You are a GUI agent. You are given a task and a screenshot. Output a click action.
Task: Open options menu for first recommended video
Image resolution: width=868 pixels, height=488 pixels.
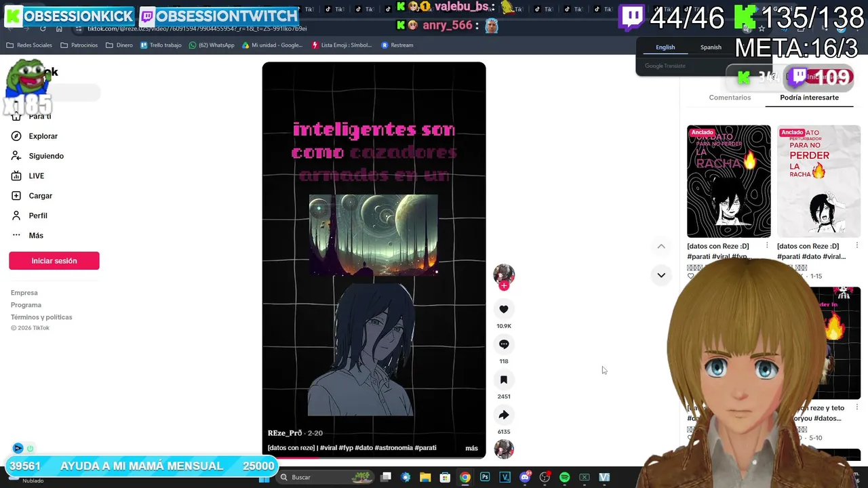tap(767, 245)
